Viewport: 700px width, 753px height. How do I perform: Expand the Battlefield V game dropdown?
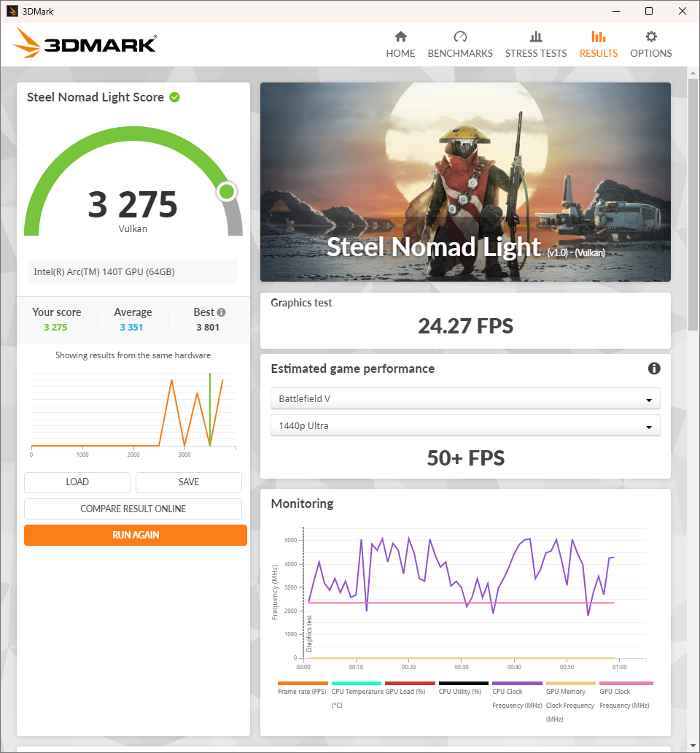[x=465, y=399]
